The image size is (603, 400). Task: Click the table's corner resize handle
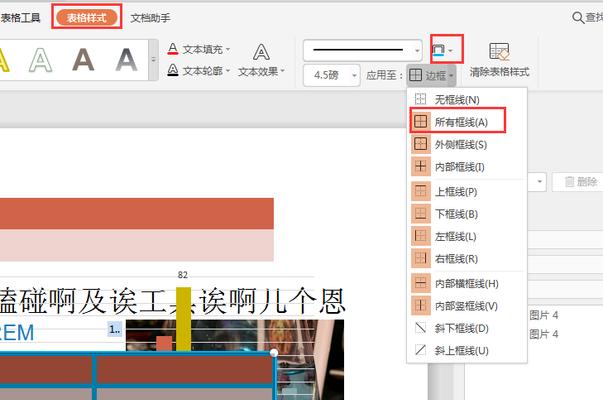click(273, 353)
